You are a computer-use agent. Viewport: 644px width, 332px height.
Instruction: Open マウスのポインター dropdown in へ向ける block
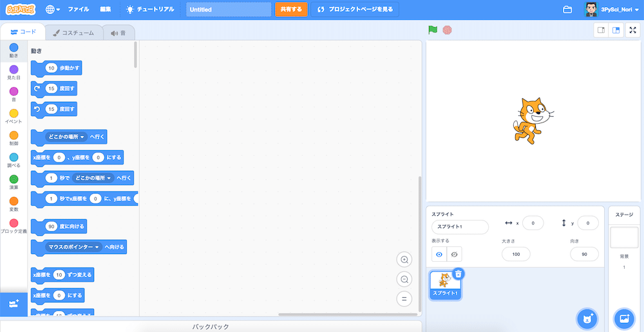click(73, 248)
